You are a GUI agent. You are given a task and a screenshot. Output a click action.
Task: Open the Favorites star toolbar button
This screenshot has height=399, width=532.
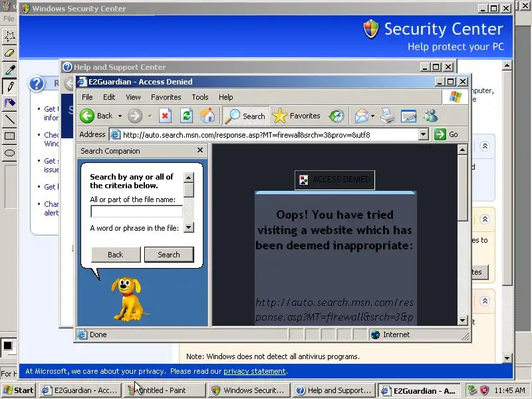click(x=296, y=116)
